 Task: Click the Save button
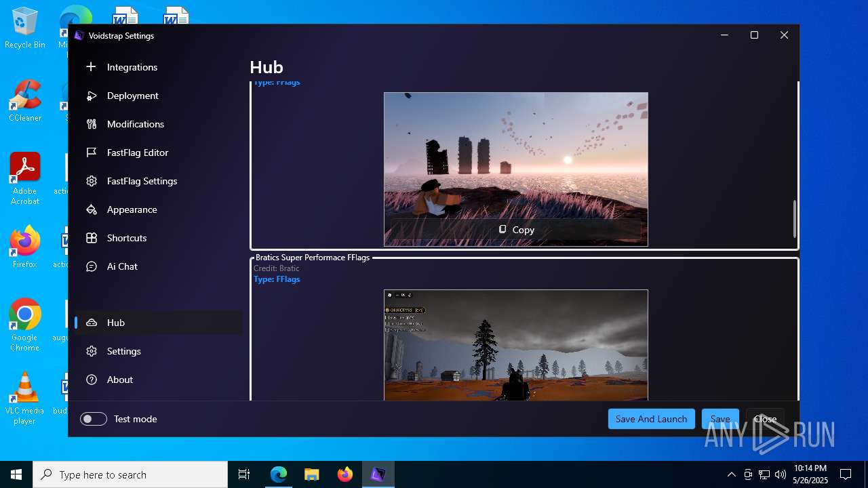(720, 419)
